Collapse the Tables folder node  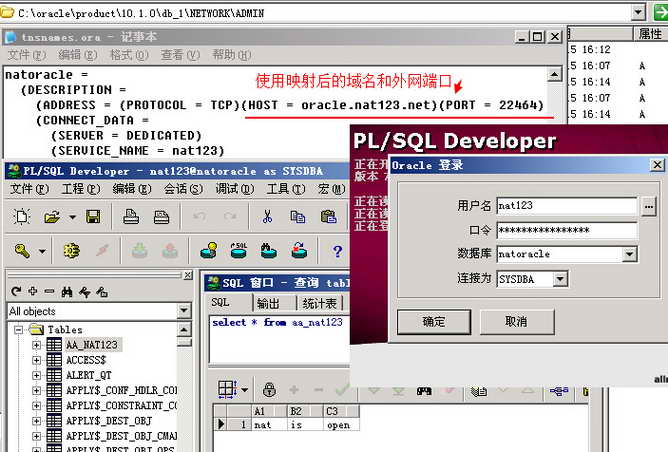tap(20, 329)
